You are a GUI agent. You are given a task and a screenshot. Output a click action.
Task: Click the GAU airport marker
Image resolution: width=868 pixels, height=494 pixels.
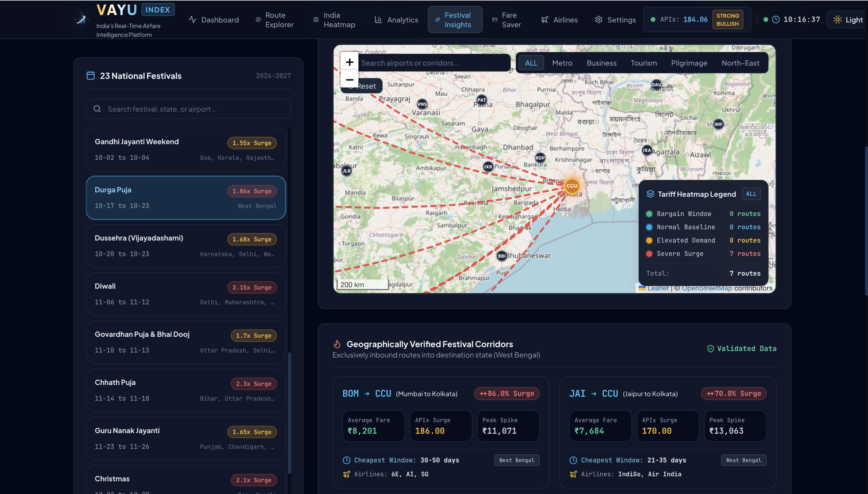[656, 84]
